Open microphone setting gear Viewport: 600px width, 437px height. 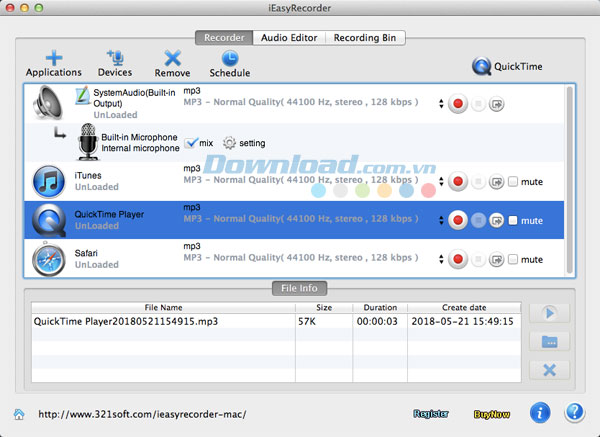(x=229, y=143)
